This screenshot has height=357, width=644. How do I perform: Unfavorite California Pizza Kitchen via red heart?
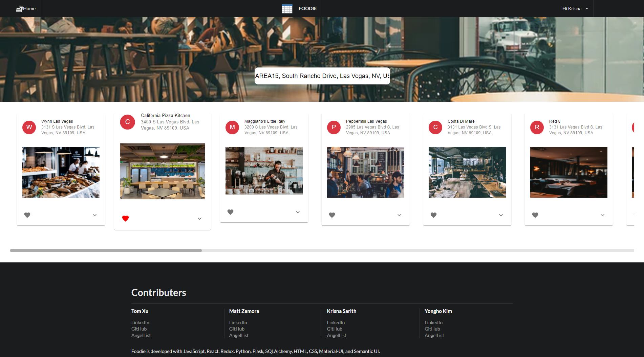click(125, 219)
